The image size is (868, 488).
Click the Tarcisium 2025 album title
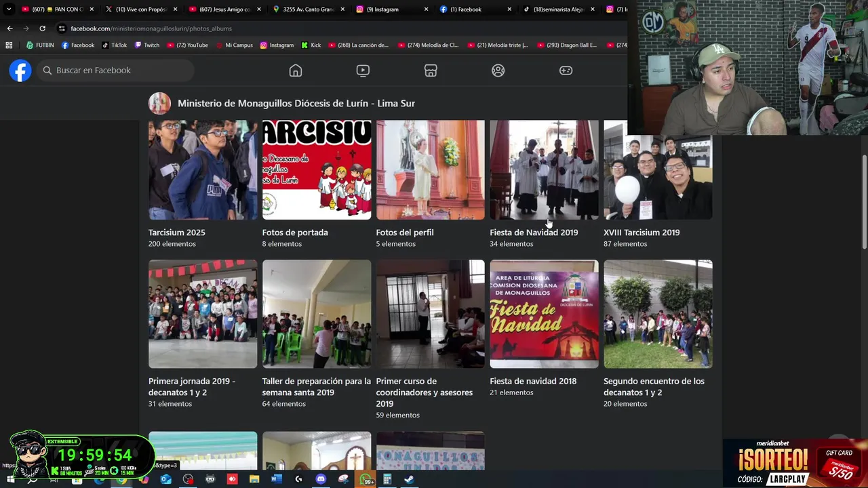[177, 232]
